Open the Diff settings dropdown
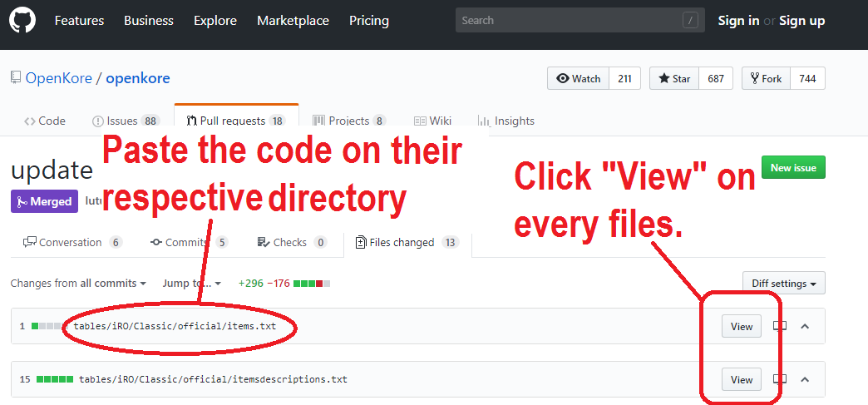868x405 pixels. (x=784, y=283)
